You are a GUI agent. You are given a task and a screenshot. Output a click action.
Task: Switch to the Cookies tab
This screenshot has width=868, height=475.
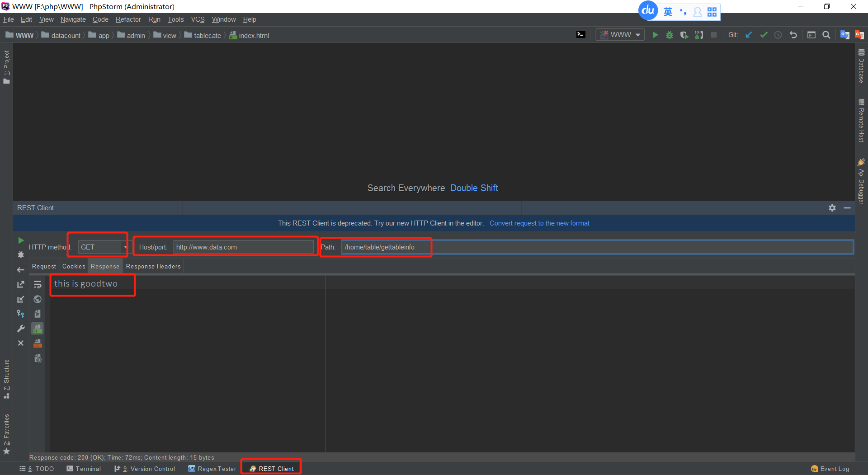(x=74, y=266)
